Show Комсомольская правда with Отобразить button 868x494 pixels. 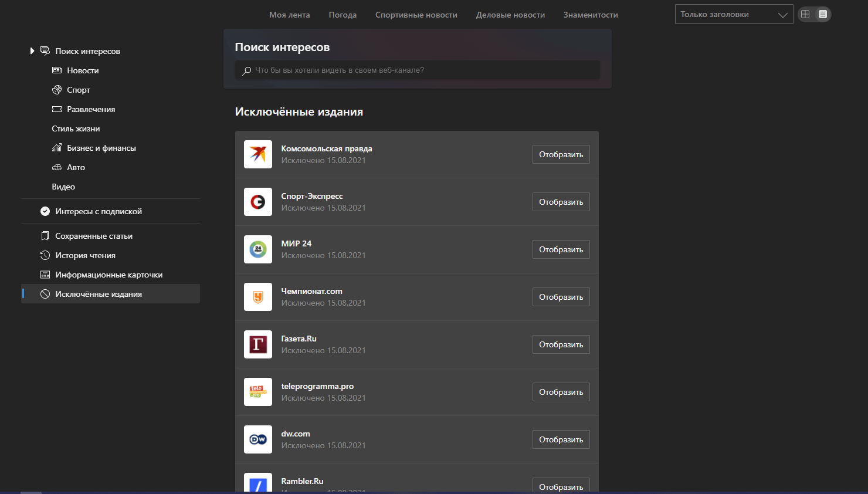tap(561, 154)
